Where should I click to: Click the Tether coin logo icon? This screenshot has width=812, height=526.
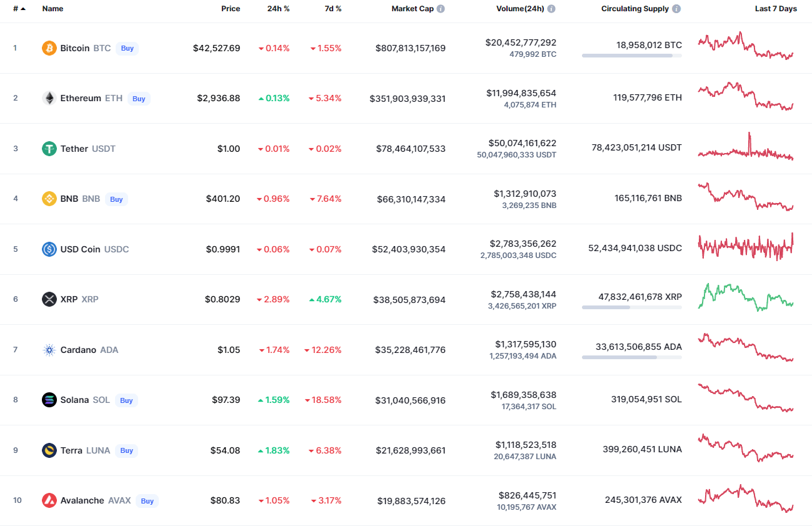pyautogui.click(x=49, y=149)
